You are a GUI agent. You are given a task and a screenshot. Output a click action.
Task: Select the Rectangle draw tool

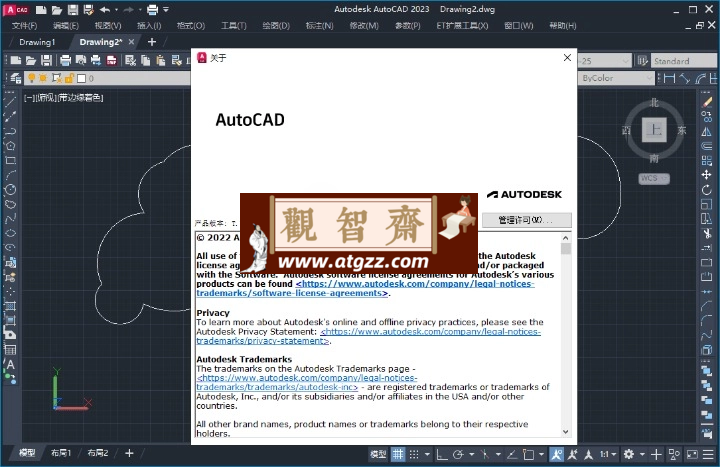pyautogui.click(x=10, y=160)
